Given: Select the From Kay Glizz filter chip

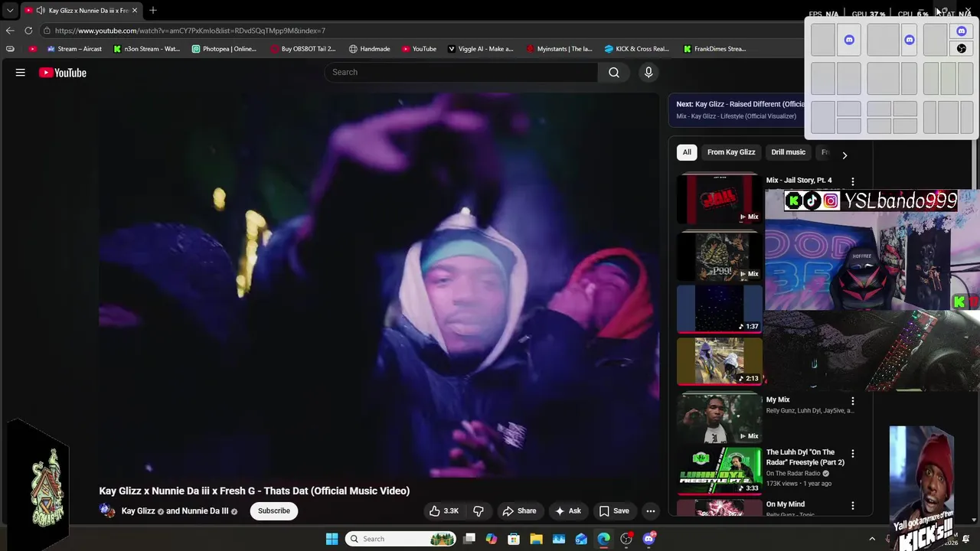Looking at the screenshot, I should 731,152.
